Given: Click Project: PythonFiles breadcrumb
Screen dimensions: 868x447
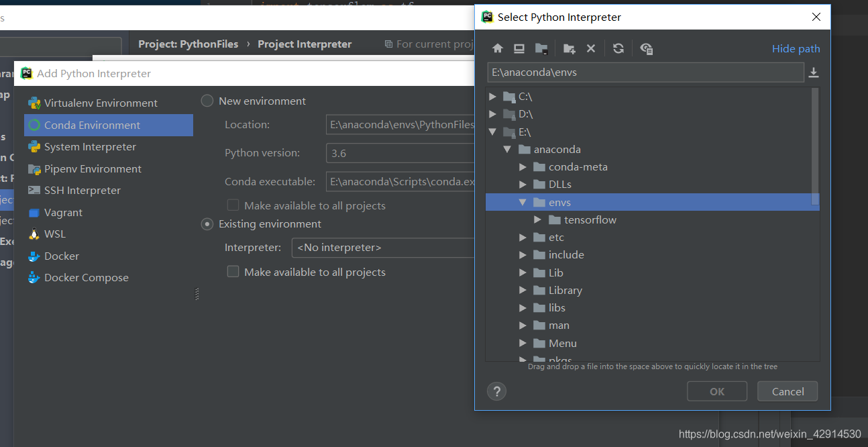Looking at the screenshot, I should (188, 44).
